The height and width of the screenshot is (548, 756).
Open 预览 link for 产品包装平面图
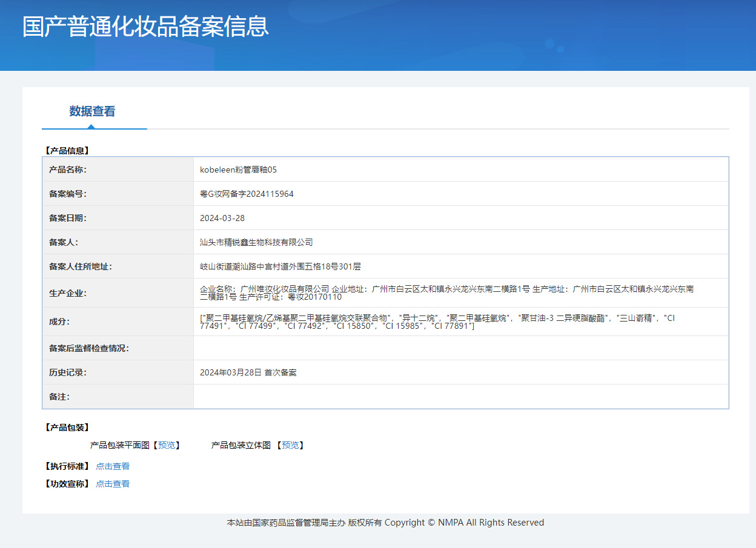(x=167, y=445)
